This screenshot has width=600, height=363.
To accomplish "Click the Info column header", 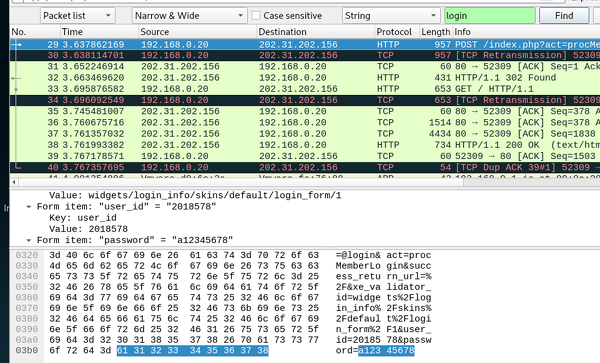I will click(x=526, y=32).
